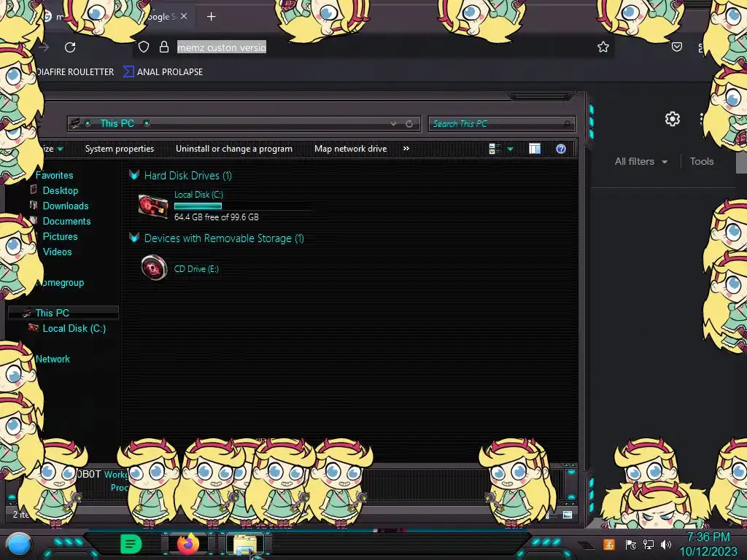Change the Explorer view icon
This screenshot has height=560, width=747.
[x=494, y=149]
